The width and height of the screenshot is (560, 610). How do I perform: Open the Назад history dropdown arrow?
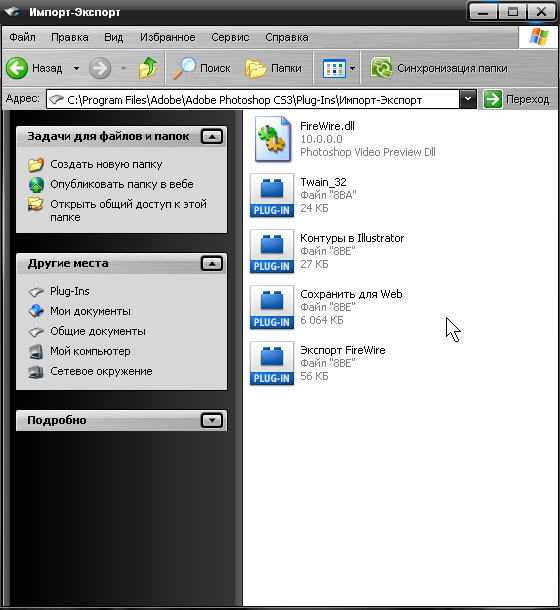point(76,68)
